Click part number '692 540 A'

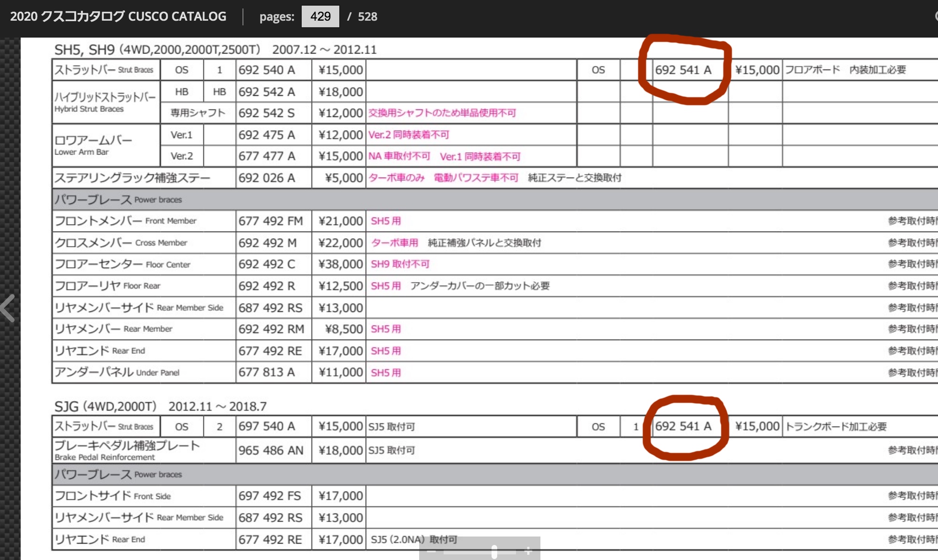click(266, 70)
